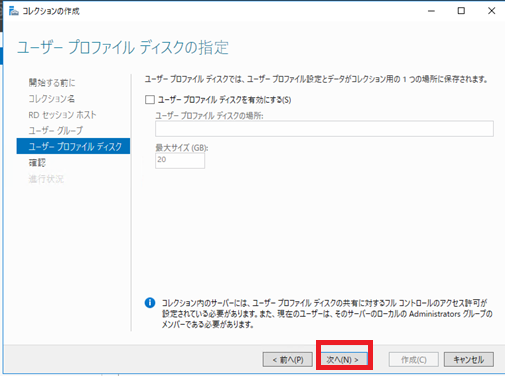Focus the ユーザー プロファイル ディスクの場所 field
The width and height of the screenshot is (505, 376).
pyautogui.click(x=324, y=129)
